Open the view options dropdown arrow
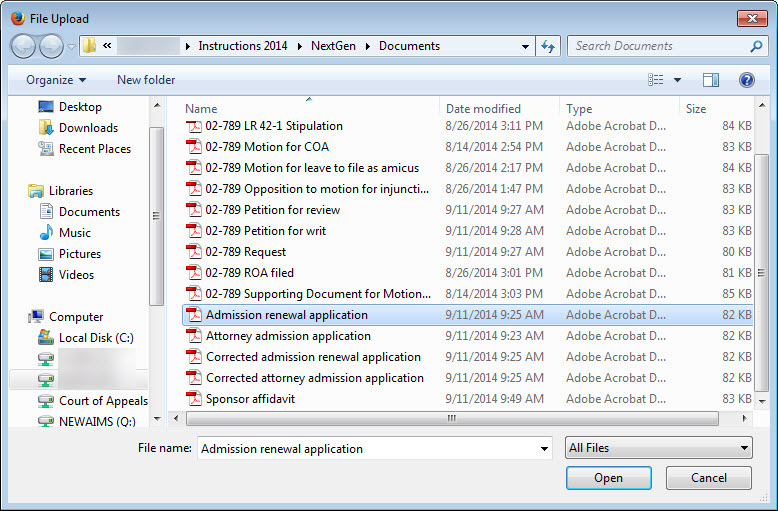This screenshot has height=511, width=778. click(677, 80)
